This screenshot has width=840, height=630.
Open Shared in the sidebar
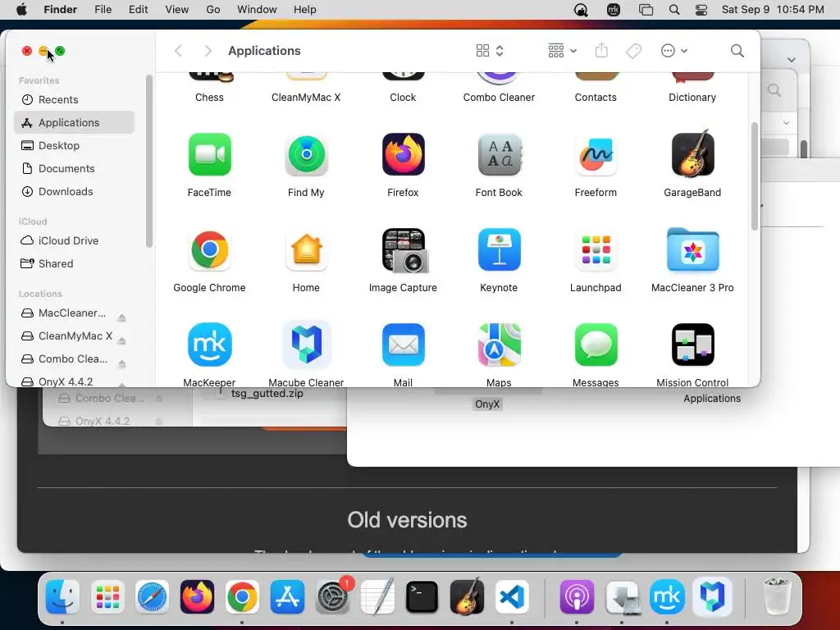tap(74, 263)
